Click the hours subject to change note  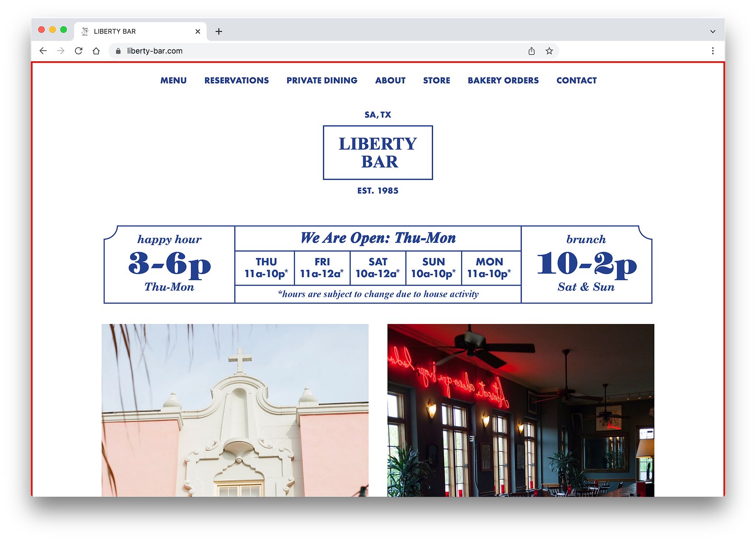(378, 294)
